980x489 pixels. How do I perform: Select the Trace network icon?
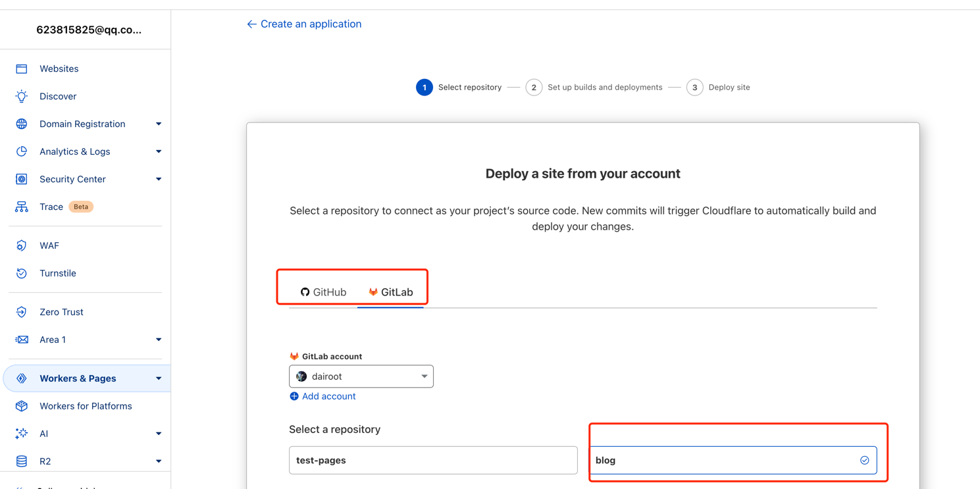[x=22, y=207]
